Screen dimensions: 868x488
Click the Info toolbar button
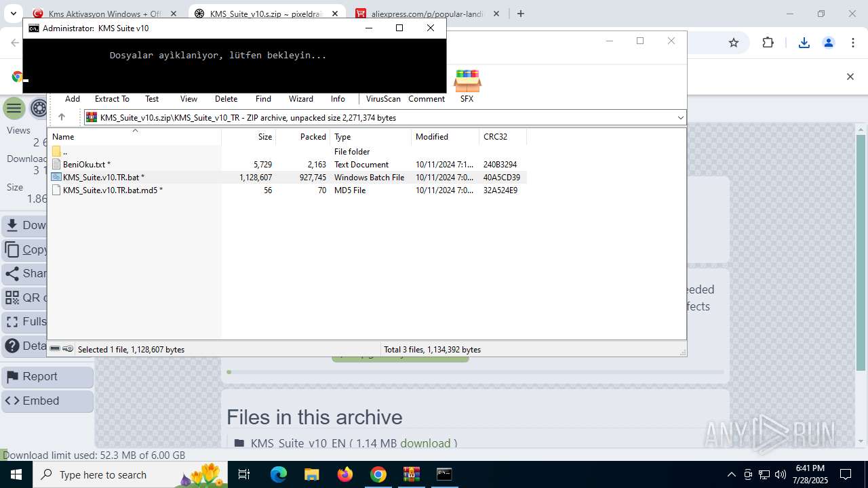pos(338,99)
